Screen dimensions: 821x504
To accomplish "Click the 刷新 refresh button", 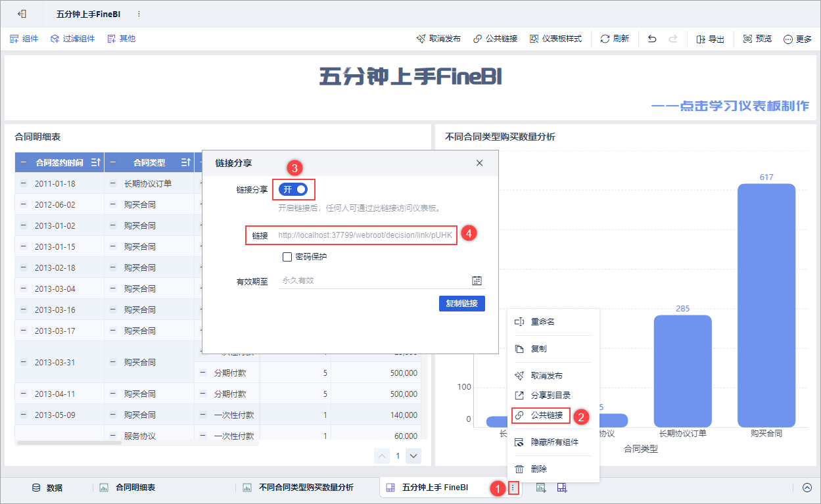I will coord(615,39).
